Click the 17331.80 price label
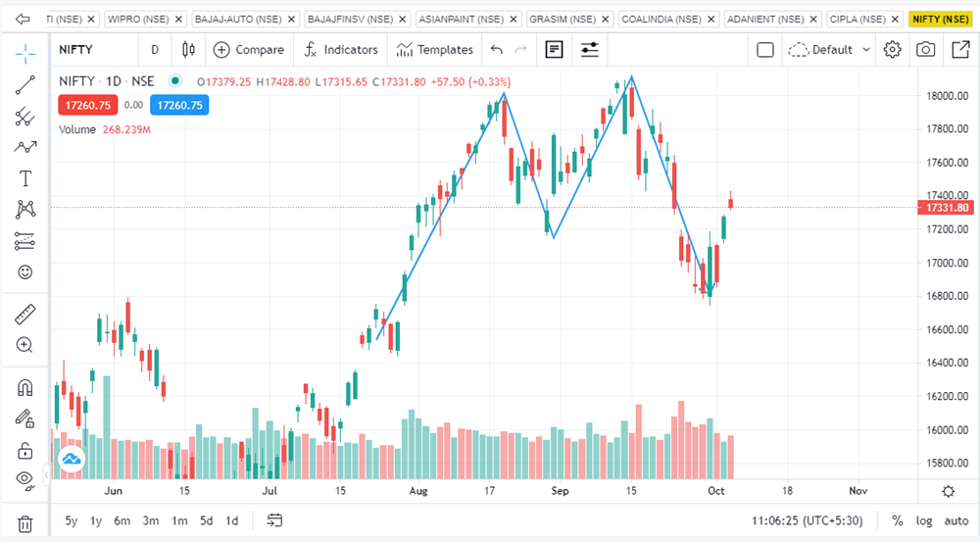This screenshot has width=980, height=542. tap(946, 208)
